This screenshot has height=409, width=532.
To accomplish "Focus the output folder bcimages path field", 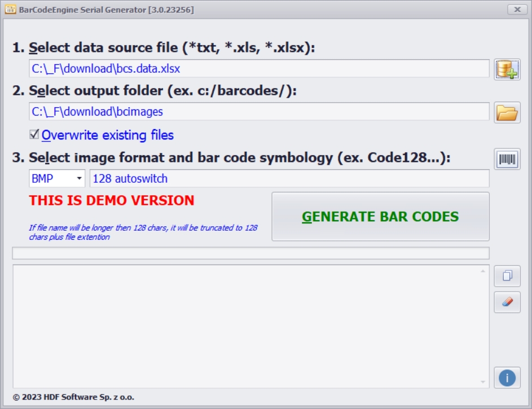I will [x=259, y=112].
